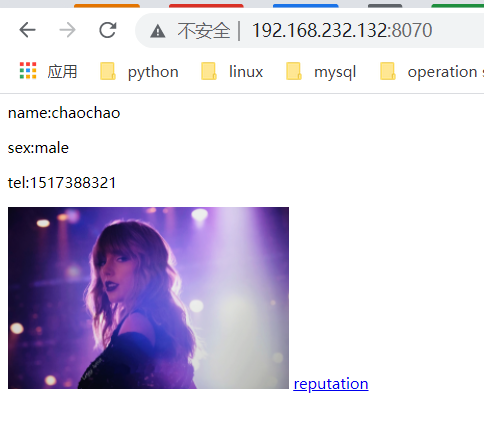The image size is (484, 435).
Task: Switch to the red-colored browser tab
Action: coord(206,6)
